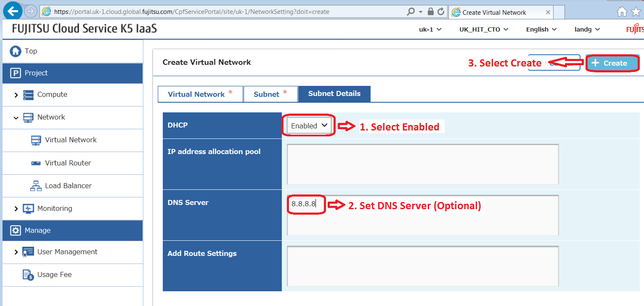The height and width of the screenshot is (306, 644).
Task: Open browser Home via house icon
Action: [622, 12]
